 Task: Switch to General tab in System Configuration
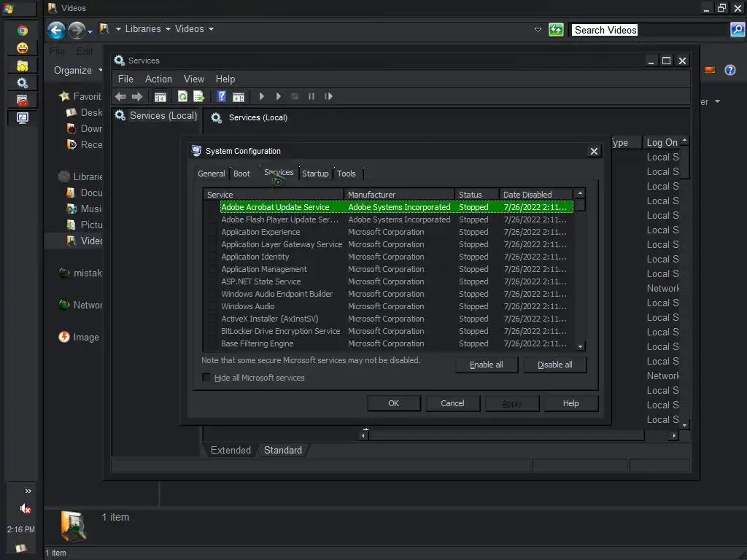[x=211, y=174]
